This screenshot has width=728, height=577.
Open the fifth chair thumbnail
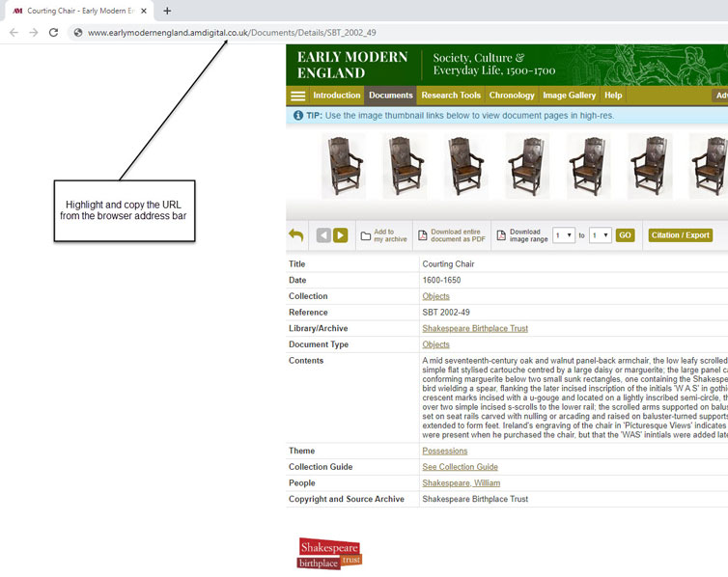click(589, 166)
